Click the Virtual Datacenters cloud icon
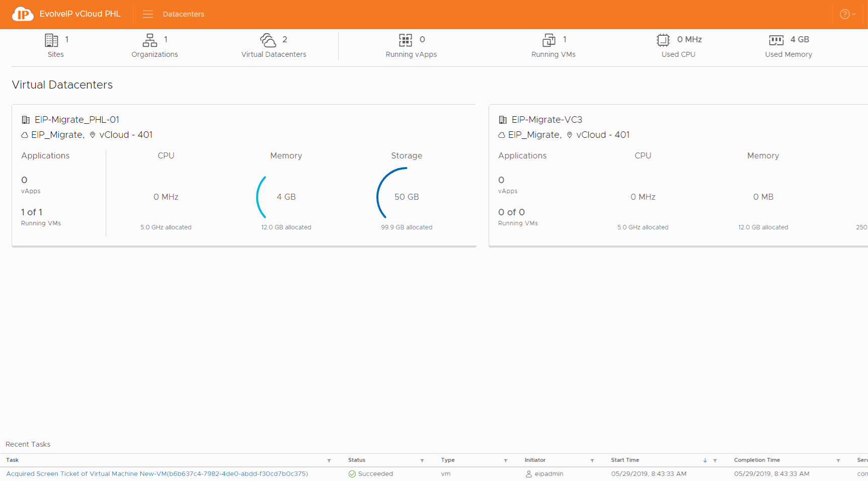This screenshot has height=481, width=868. (268, 40)
